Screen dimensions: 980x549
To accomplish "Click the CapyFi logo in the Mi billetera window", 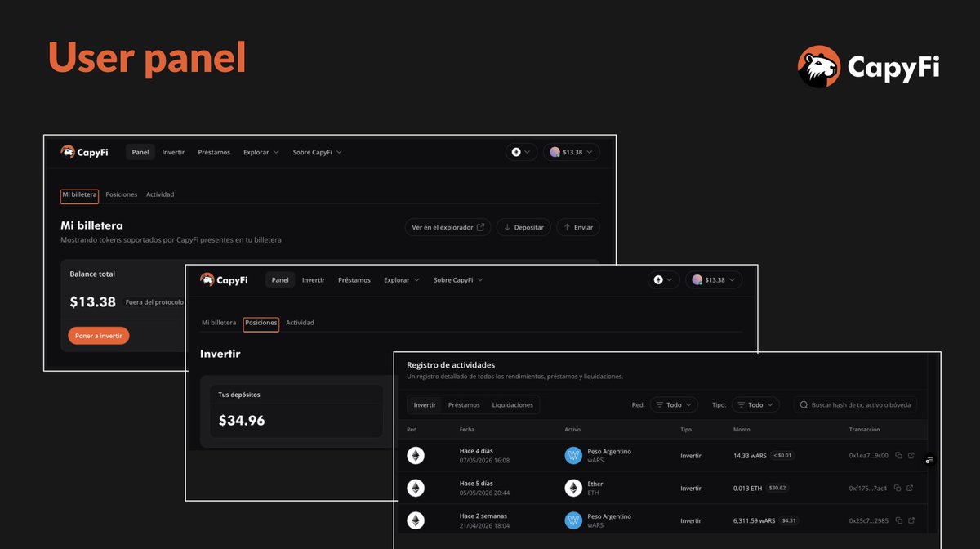I will tap(84, 152).
